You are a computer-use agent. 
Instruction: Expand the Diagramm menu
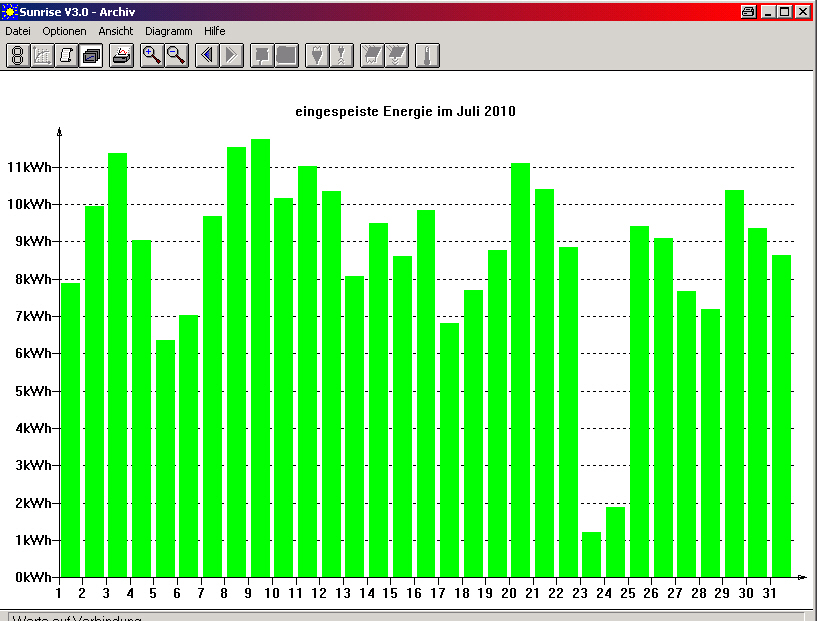(x=168, y=31)
